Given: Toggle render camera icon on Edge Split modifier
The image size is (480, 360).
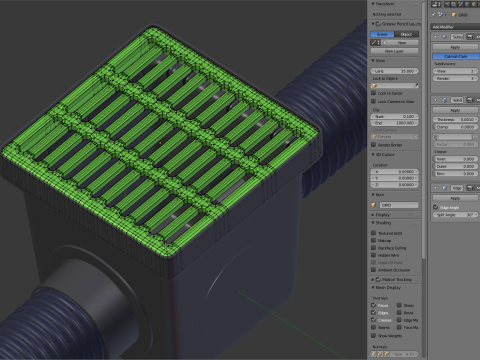Looking at the screenshot, I should click(x=470, y=188).
